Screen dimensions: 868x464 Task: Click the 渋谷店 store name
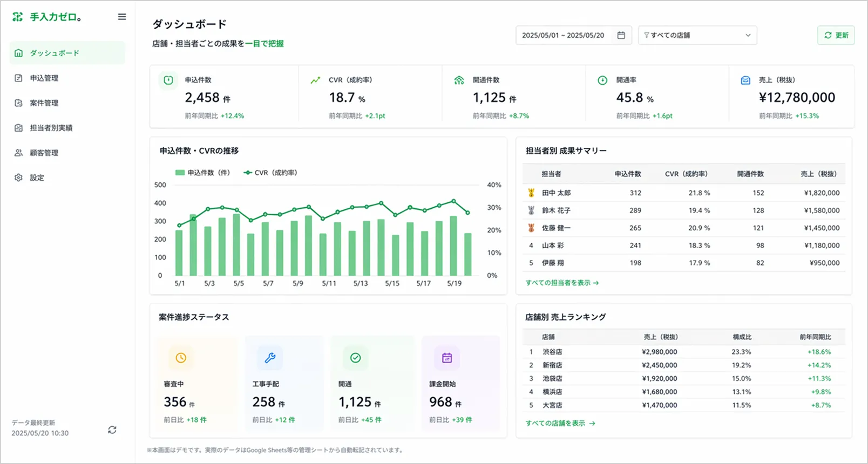[x=552, y=352]
